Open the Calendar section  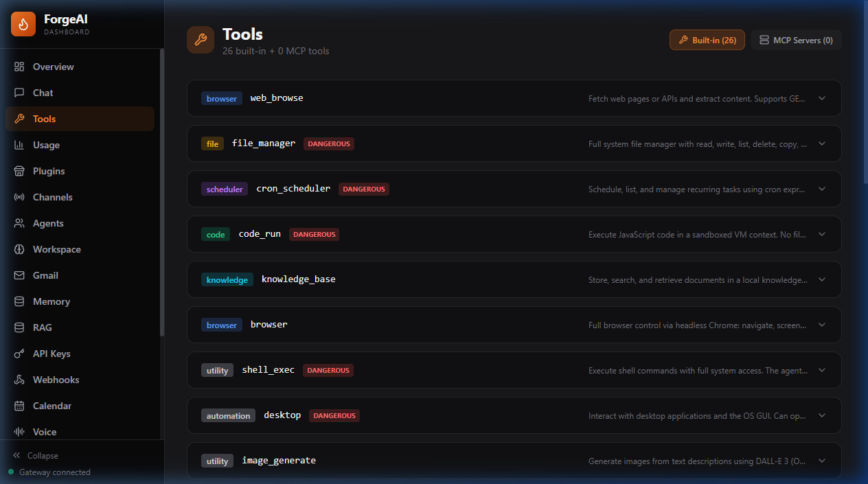[x=20, y=406]
